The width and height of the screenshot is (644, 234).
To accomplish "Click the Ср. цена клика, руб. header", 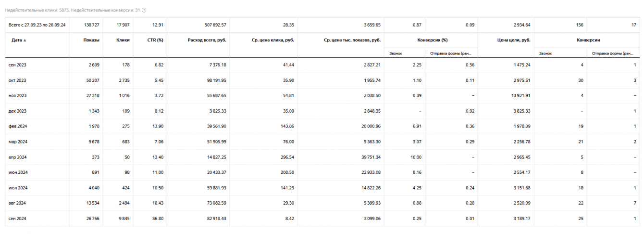I will pos(272,40).
